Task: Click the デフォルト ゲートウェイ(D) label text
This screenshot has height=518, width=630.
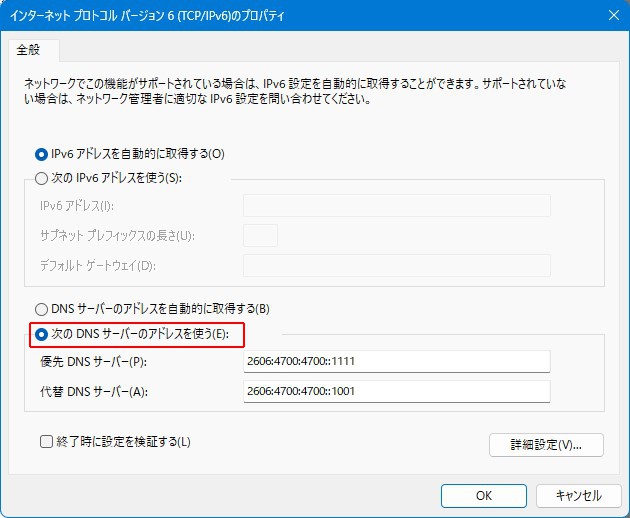Action: [x=98, y=266]
